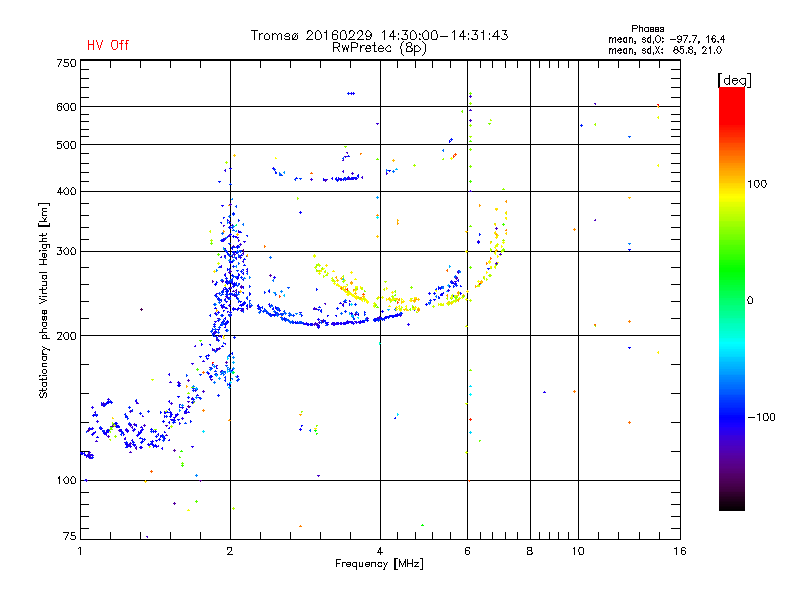
Task: Click the x-axis tick label '1'
Action: pos(80,551)
